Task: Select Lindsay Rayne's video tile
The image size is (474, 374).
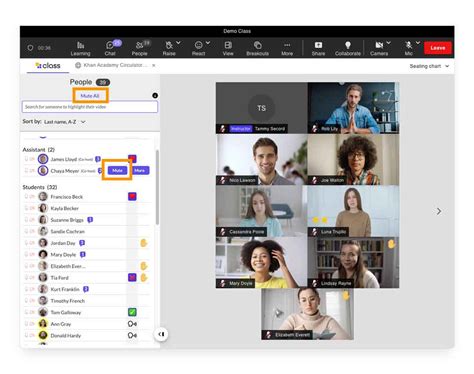Action: (353, 262)
